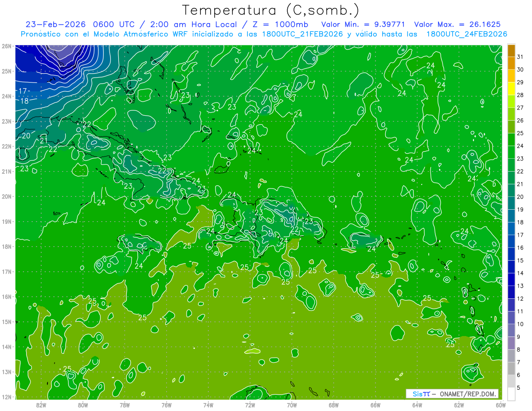Click the latitude axis label 20N
The width and height of the screenshot is (532, 411).
pos(7,196)
